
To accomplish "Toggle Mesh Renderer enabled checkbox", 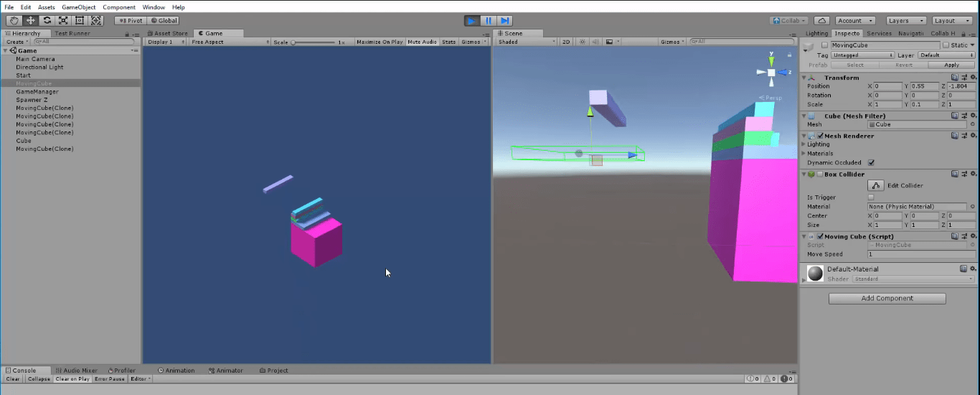I will click(x=820, y=136).
